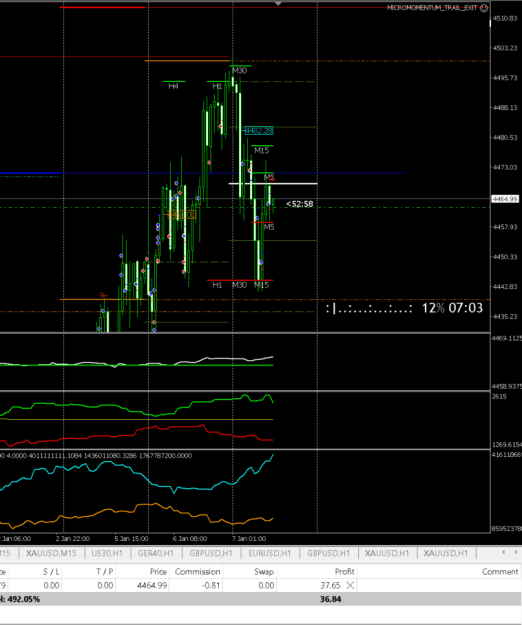522x625 pixels.
Task: Click the chart shift triangle marker at top
Action: click(x=278, y=3)
